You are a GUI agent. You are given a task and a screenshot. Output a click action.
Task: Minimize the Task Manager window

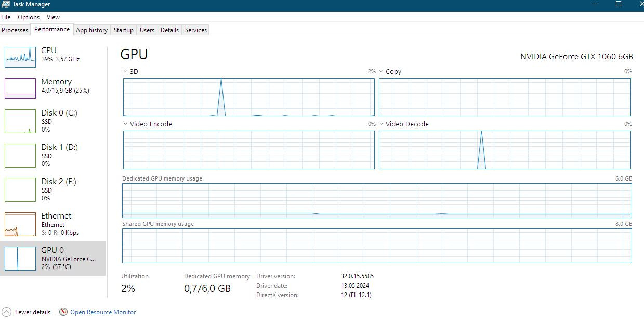tap(595, 4)
